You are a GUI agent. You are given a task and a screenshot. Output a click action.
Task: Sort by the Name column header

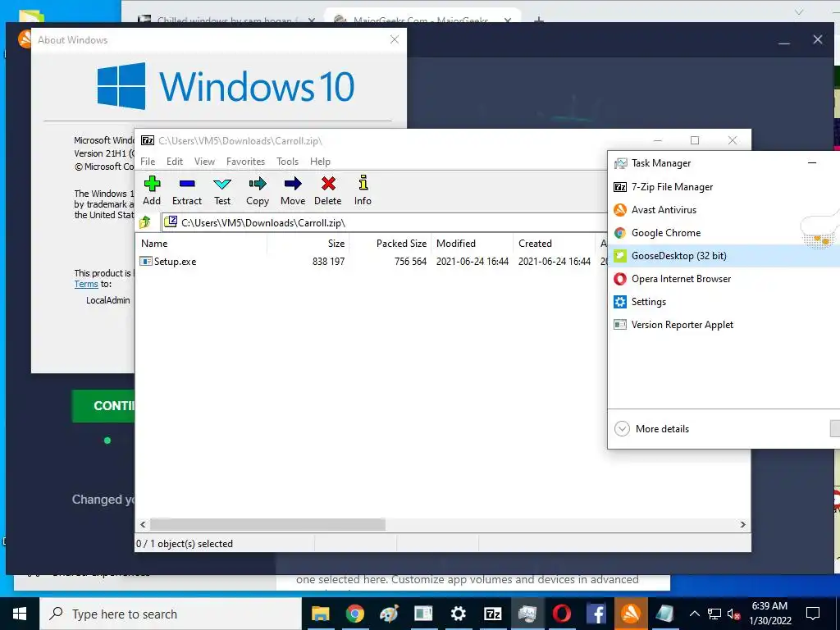(202, 243)
